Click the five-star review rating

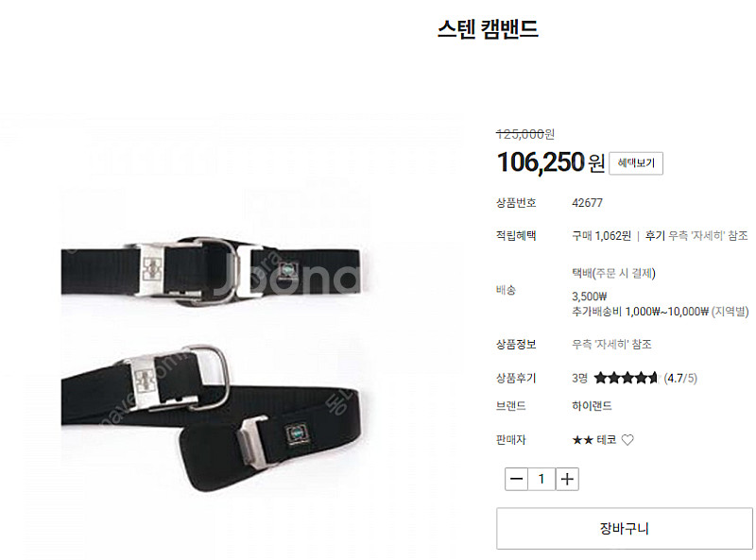(626, 378)
